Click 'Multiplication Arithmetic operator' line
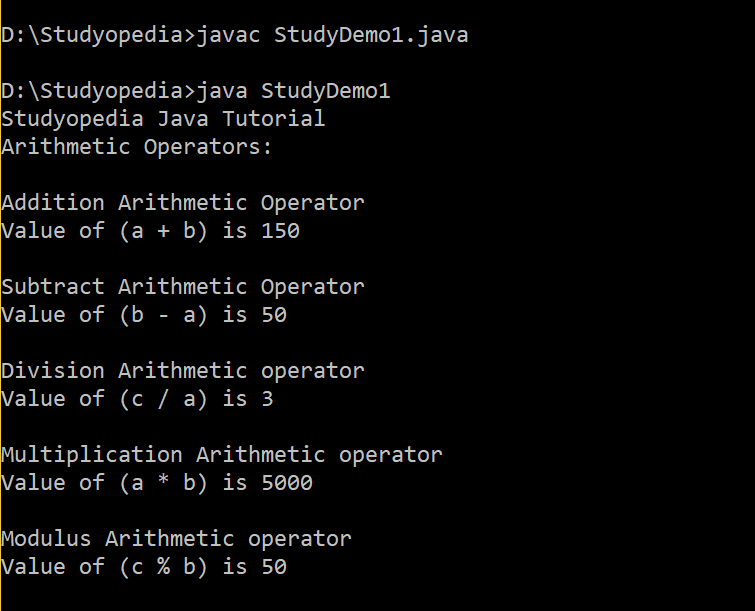Viewport: 755px width, 611px height. point(222,455)
